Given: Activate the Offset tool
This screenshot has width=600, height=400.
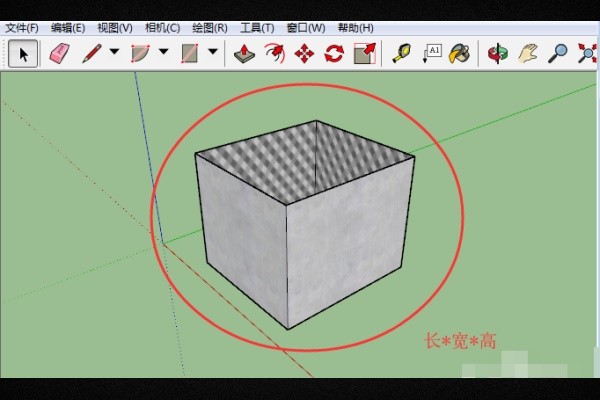Looking at the screenshot, I should (275, 54).
